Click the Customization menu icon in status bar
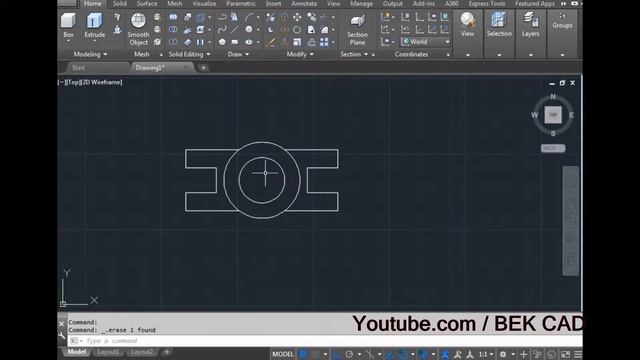 (578, 354)
